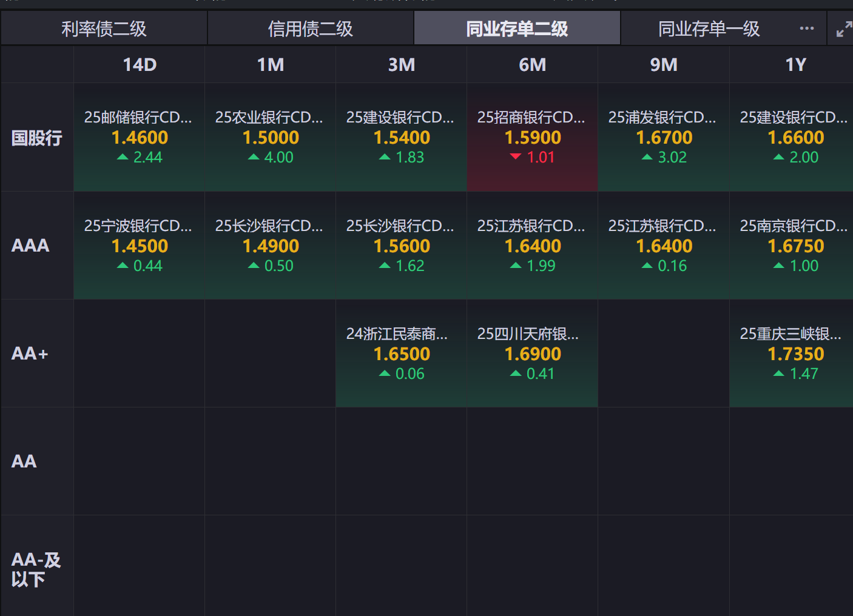Open 25江苏银行CD cell with change 0.16

click(x=664, y=246)
